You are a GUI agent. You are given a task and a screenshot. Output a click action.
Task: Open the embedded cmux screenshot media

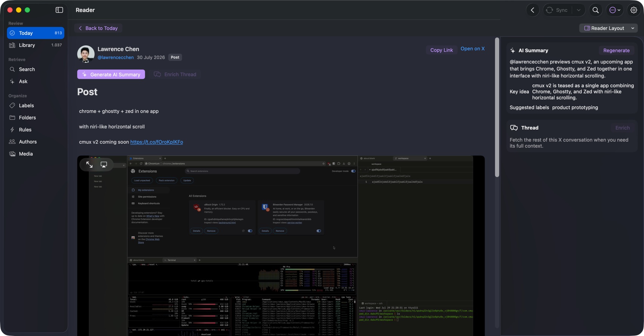281,245
